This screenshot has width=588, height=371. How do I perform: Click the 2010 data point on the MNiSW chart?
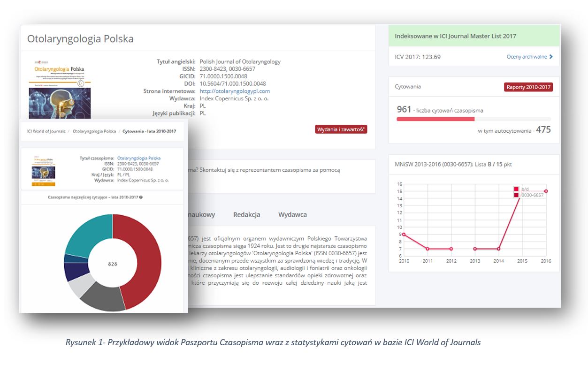point(404,234)
